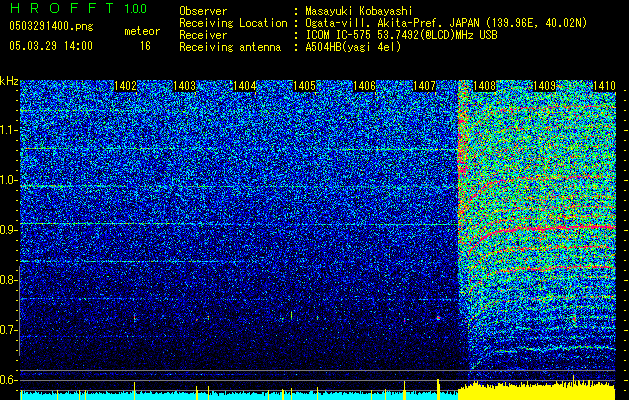Click the A504HB(yagi 4el) antenna text
Image resolution: width=629 pixels, height=400 pixels.
353,47
